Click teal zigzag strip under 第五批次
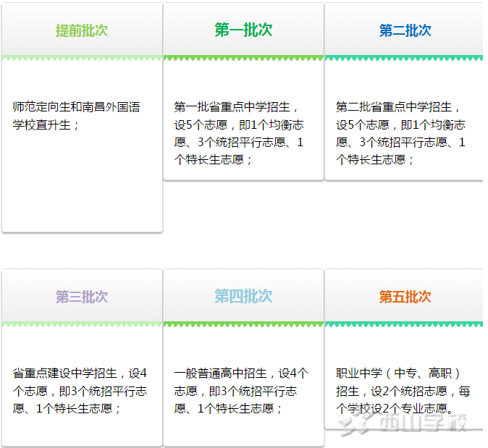 coord(405,325)
